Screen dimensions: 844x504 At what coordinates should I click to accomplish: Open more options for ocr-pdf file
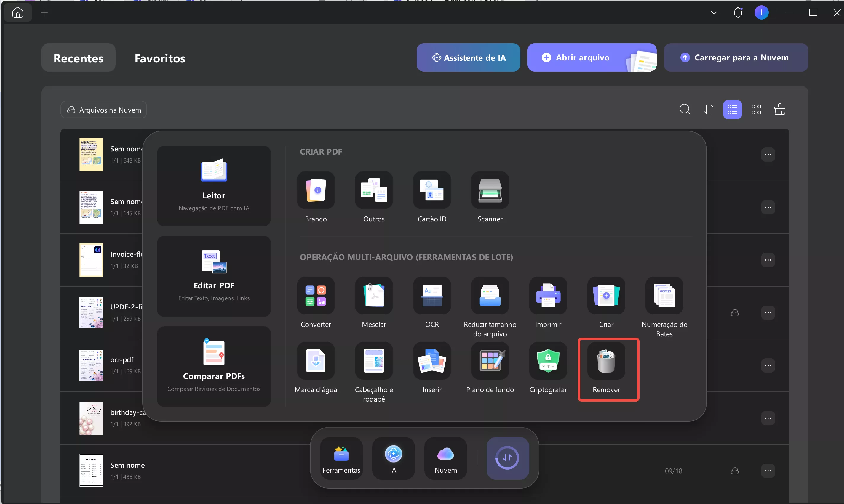768,365
